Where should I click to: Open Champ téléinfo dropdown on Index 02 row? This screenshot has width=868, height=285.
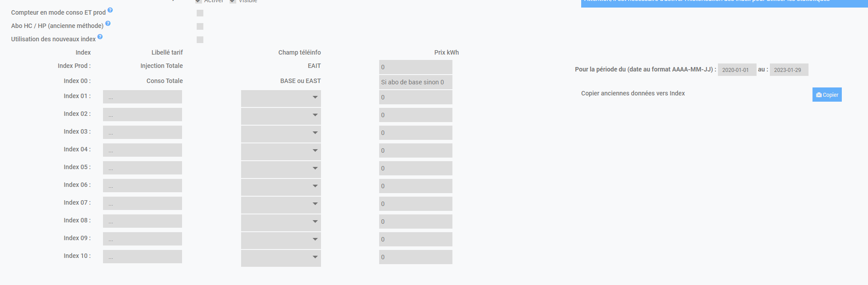tap(281, 115)
